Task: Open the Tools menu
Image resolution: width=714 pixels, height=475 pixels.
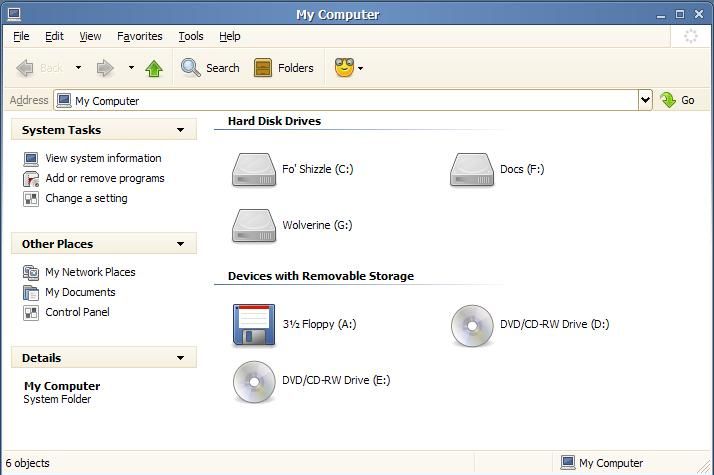Action: point(191,36)
